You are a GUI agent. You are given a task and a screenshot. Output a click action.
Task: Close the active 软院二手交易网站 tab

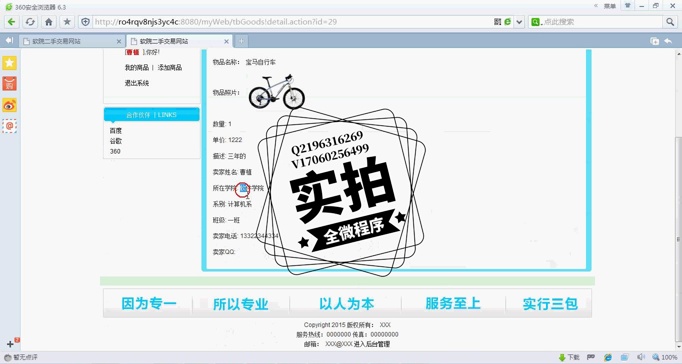click(x=226, y=41)
